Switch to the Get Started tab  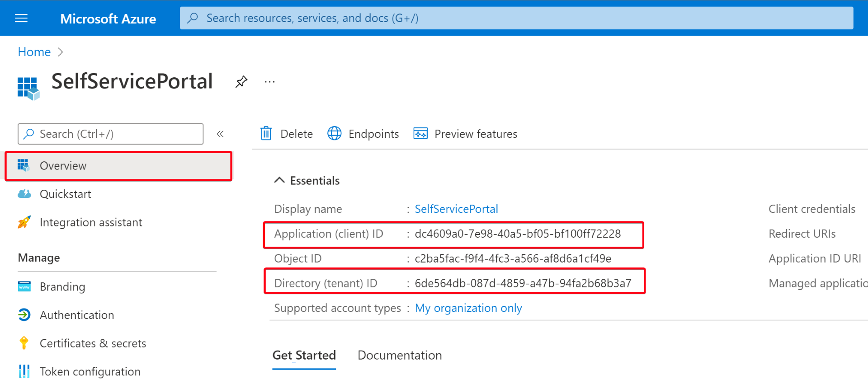[x=304, y=356]
